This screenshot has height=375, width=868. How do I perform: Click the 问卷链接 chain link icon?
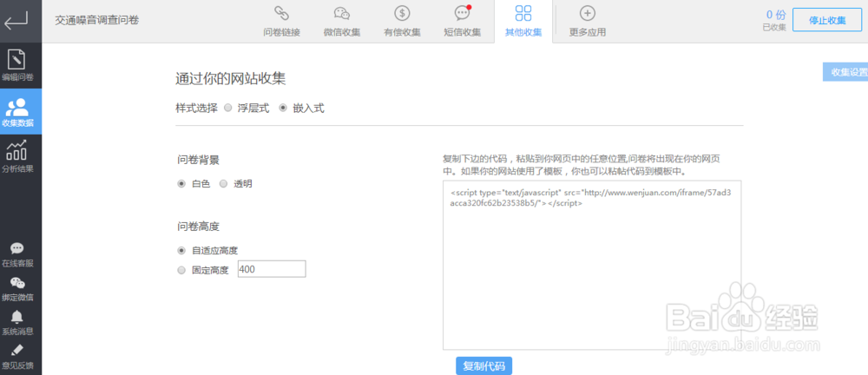pos(281,13)
